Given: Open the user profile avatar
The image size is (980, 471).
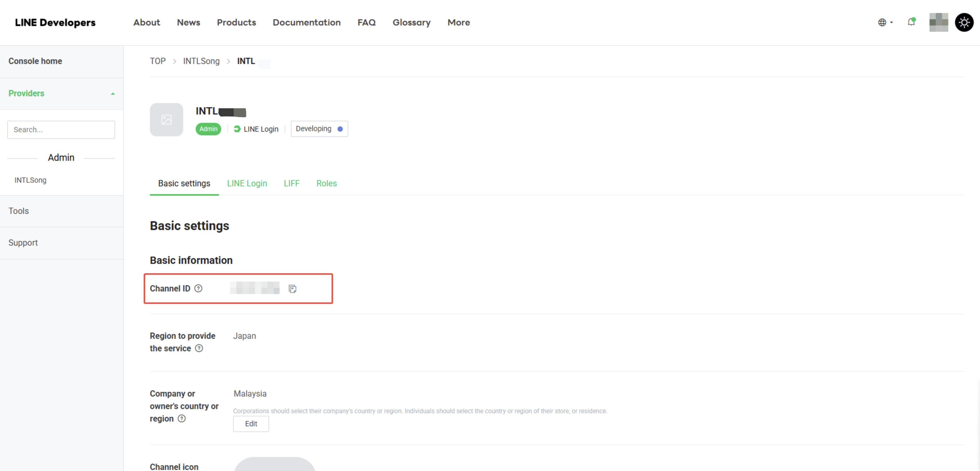Looking at the screenshot, I should pos(939,22).
